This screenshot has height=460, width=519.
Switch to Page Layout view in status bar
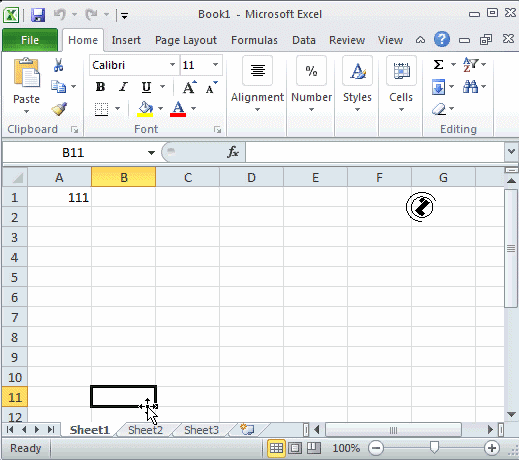(x=295, y=448)
